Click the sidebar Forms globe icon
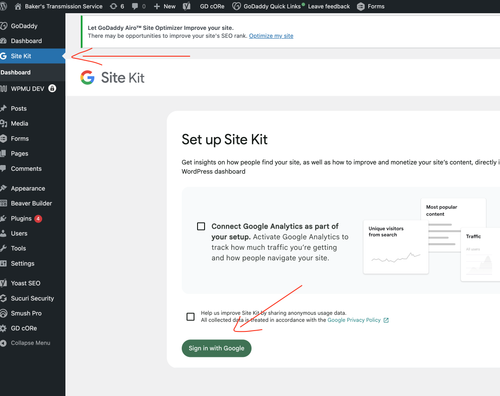The image size is (500, 396). (3, 139)
